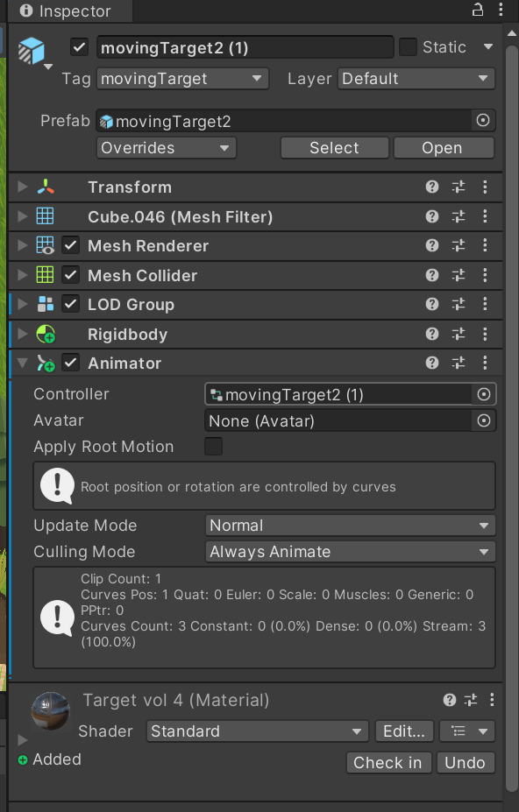Open Animator three-dot context menu

click(485, 363)
